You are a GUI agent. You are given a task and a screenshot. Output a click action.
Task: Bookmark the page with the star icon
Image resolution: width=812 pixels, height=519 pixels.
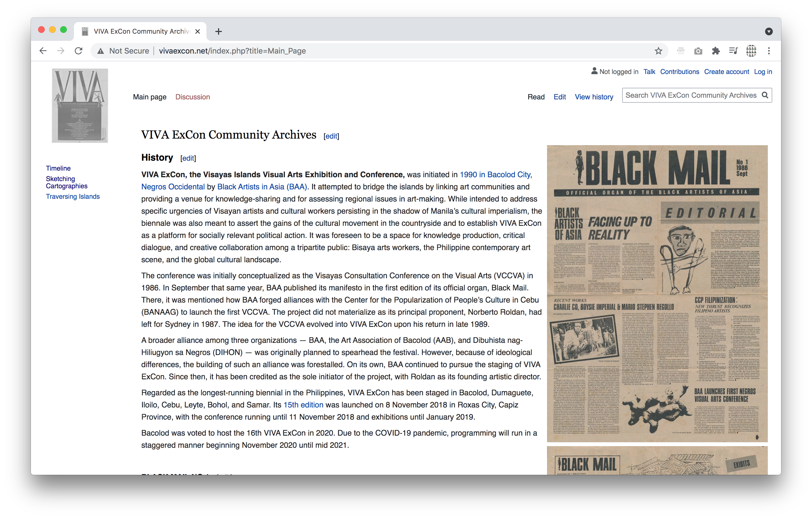point(658,51)
